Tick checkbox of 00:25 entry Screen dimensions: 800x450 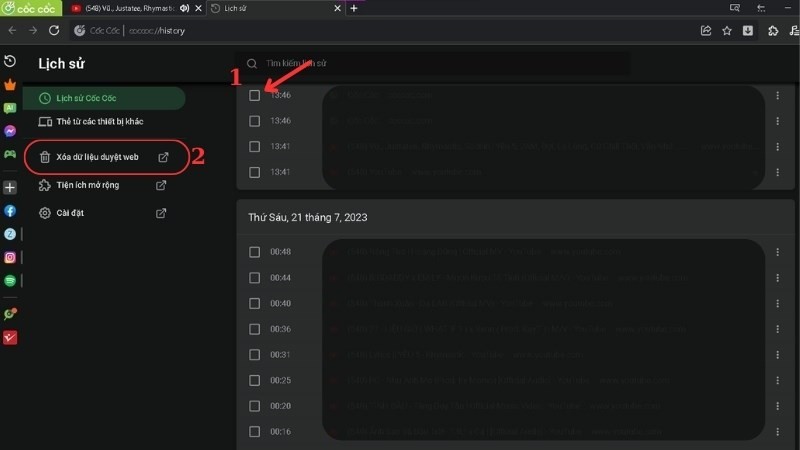pos(255,381)
